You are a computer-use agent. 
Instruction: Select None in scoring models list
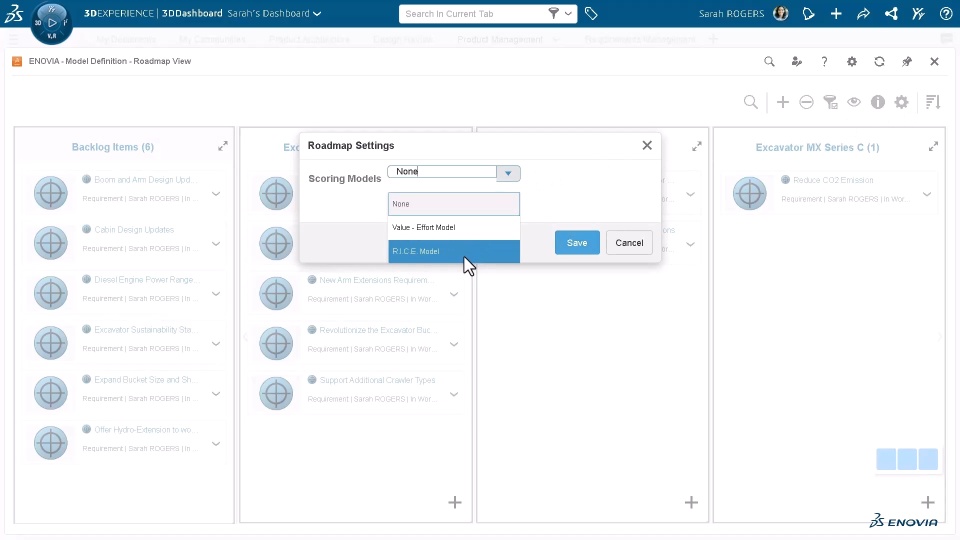point(454,204)
